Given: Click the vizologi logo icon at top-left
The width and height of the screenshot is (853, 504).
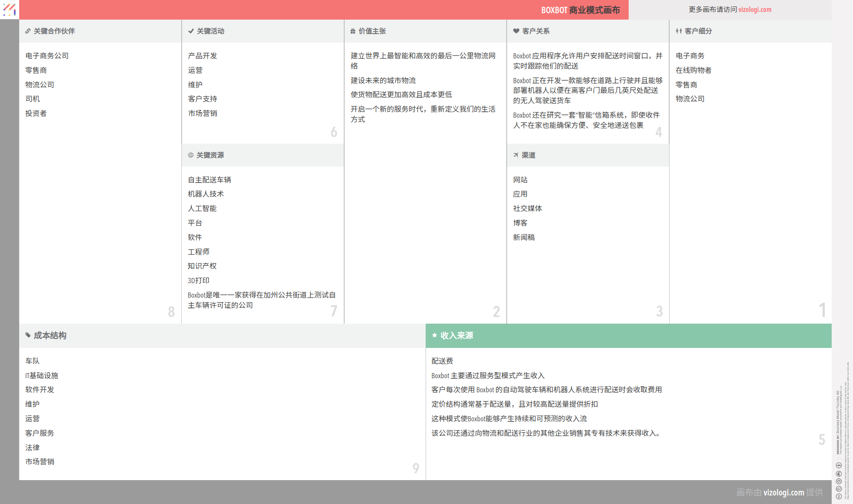Looking at the screenshot, I should coord(9,9).
